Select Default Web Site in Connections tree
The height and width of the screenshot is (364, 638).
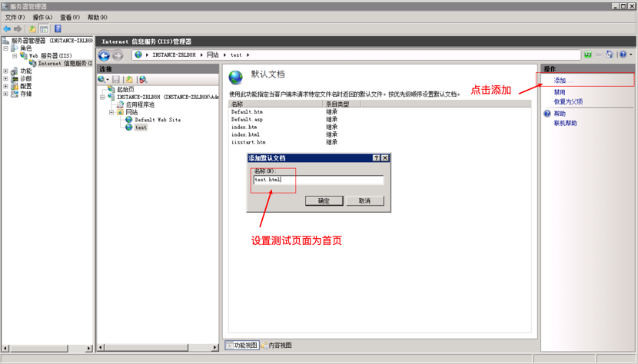158,120
